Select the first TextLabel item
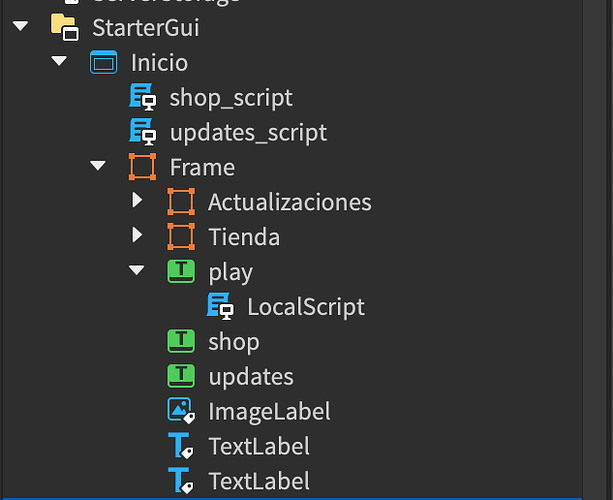The height and width of the screenshot is (500, 613). (258, 446)
